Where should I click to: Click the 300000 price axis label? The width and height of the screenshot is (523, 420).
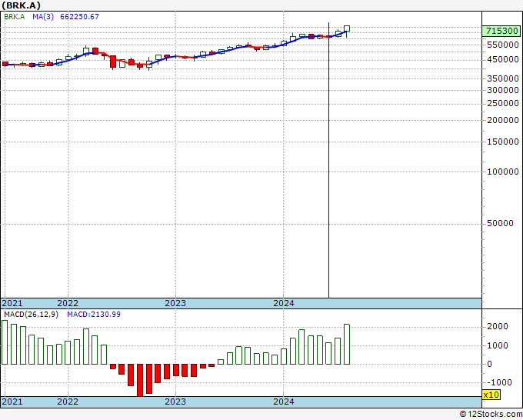pyautogui.click(x=503, y=90)
